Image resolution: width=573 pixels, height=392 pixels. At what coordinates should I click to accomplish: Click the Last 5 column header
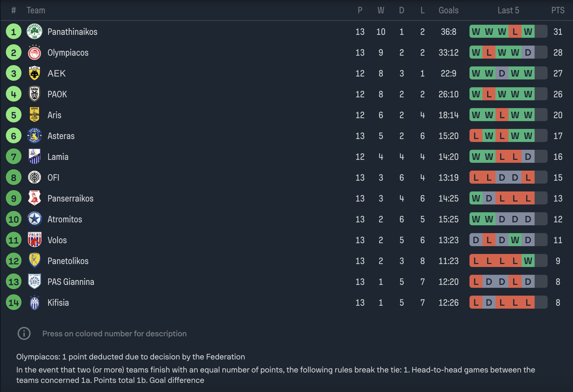coord(508,10)
